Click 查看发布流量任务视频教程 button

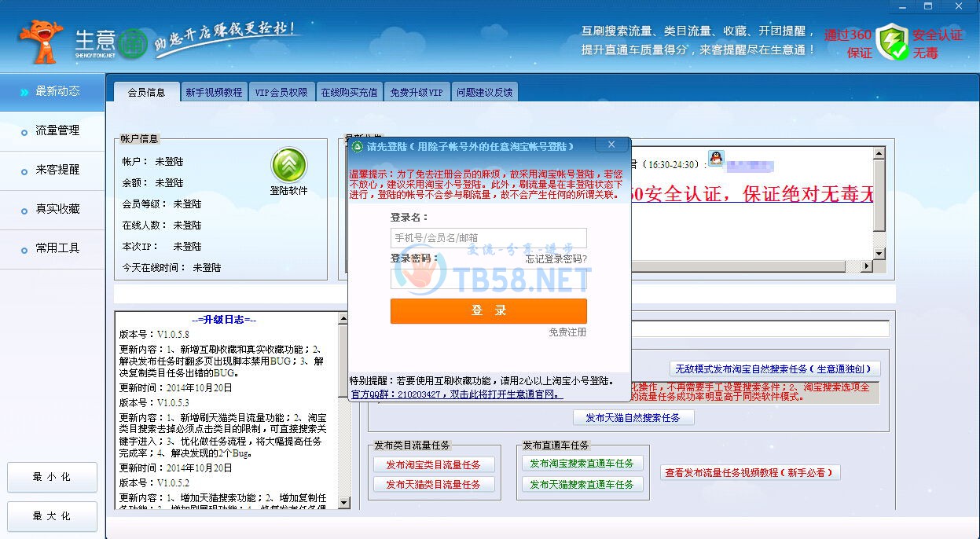751,473
